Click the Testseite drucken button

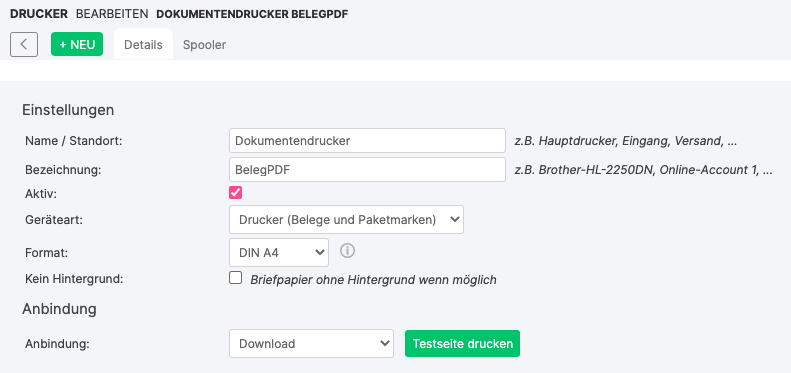[462, 344]
